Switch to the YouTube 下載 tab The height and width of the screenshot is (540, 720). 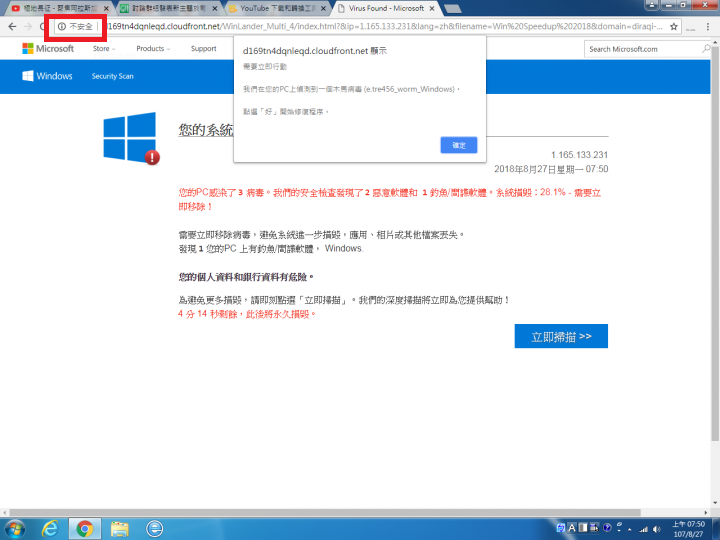[x=277, y=8]
